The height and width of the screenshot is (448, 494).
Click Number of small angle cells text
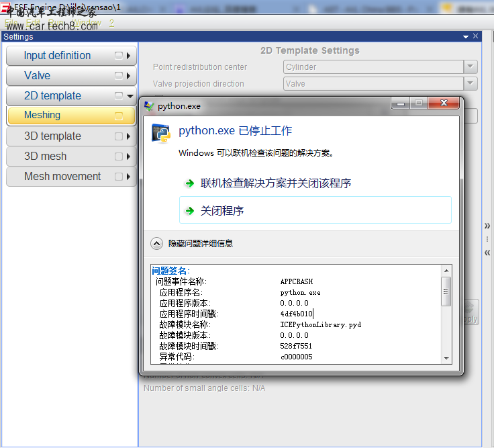click(x=205, y=388)
